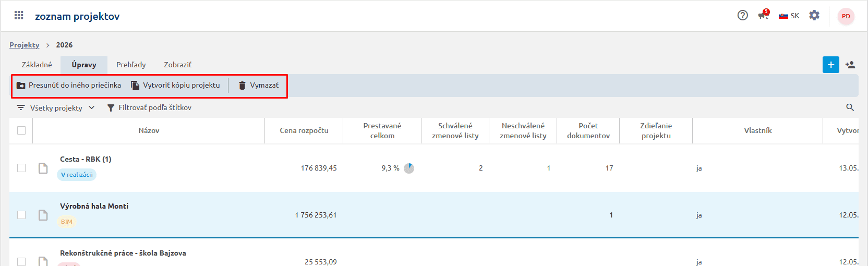The height and width of the screenshot is (266, 868).
Task: Click the date 13.05. in Cesta row
Action: tap(849, 168)
